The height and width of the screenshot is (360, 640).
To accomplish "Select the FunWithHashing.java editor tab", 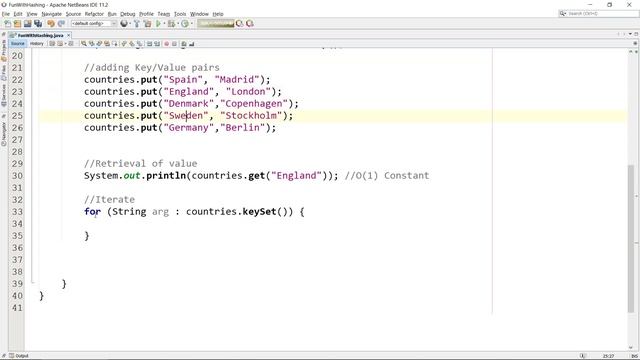I will pyautogui.click(x=40, y=36).
